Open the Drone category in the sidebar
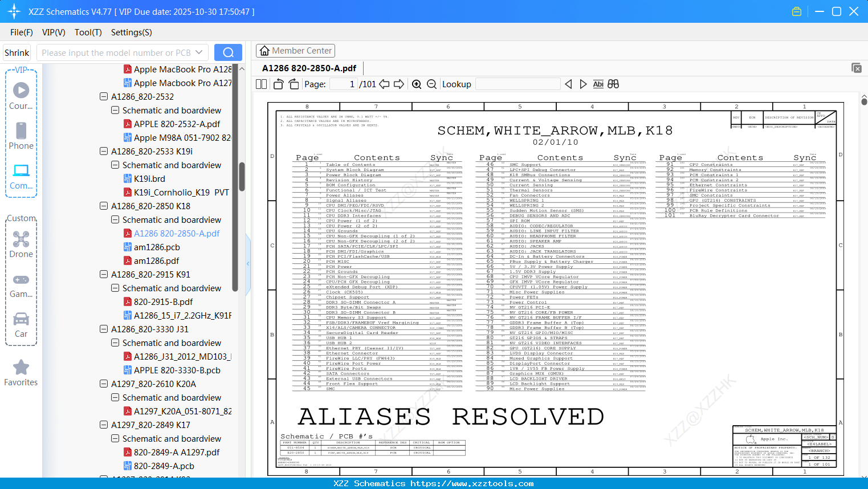The height and width of the screenshot is (489, 868). 21,244
